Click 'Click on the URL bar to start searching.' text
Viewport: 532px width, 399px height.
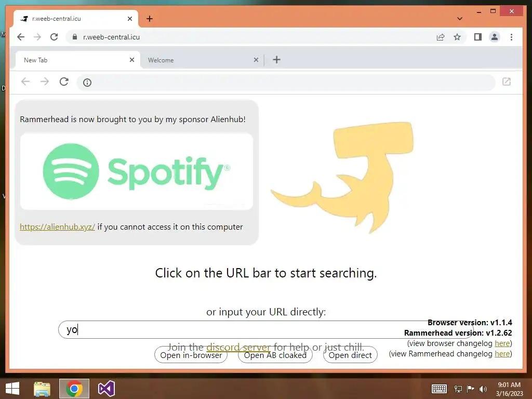coord(266,273)
